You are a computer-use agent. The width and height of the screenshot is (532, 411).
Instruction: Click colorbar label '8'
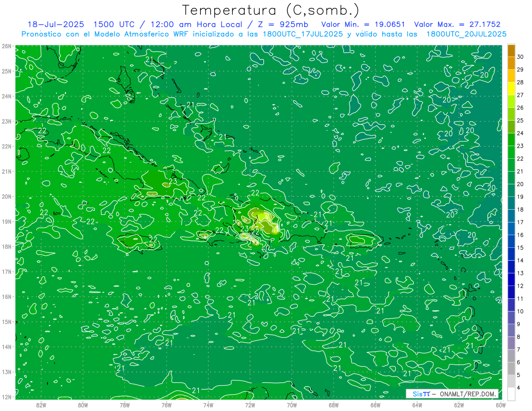519,337
